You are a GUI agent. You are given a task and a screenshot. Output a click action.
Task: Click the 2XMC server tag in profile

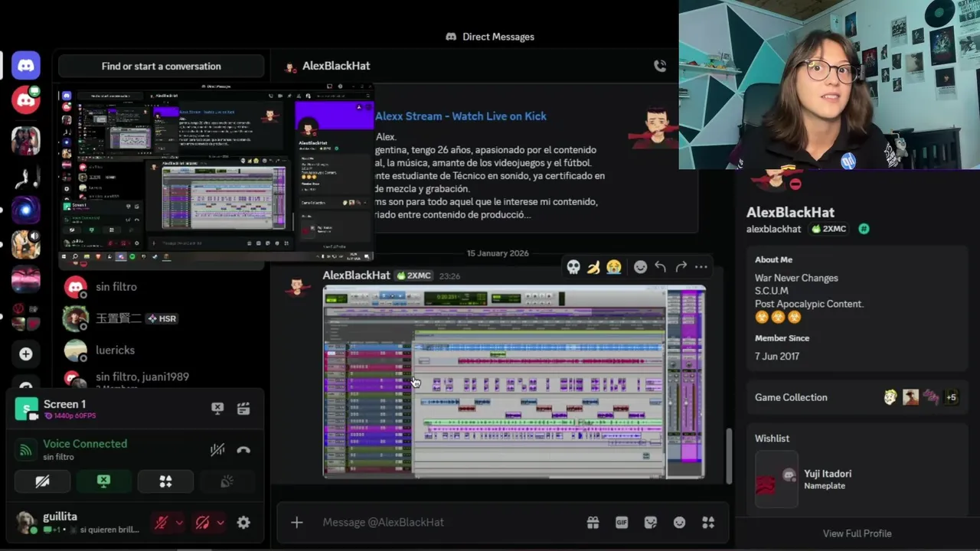click(x=828, y=229)
